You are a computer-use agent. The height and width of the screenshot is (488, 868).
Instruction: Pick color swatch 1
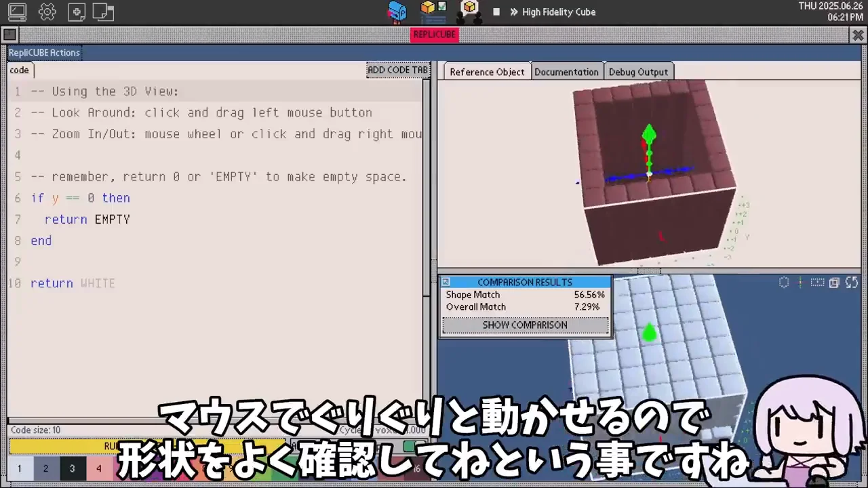[x=20, y=468]
